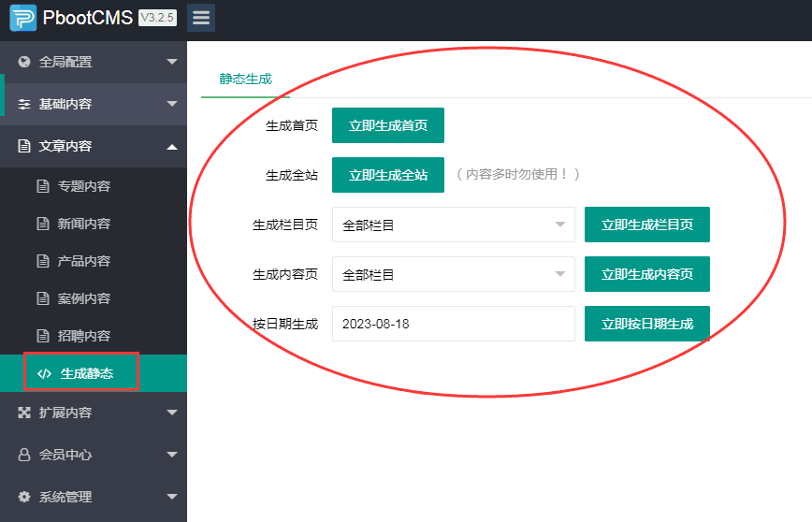This screenshot has width=812, height=522.
Task: Expand the 系统管理 menu arrow
Action: (x=171, y=497)
